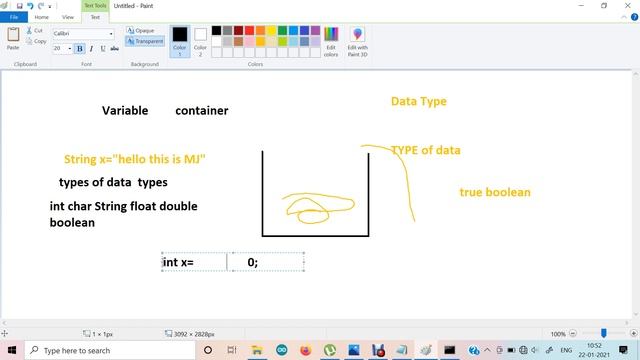Image resolution: width=640 pixels, height=360 pixels.
Task: Switch to the View ribbon tab
Action: (x=68, y=17)
